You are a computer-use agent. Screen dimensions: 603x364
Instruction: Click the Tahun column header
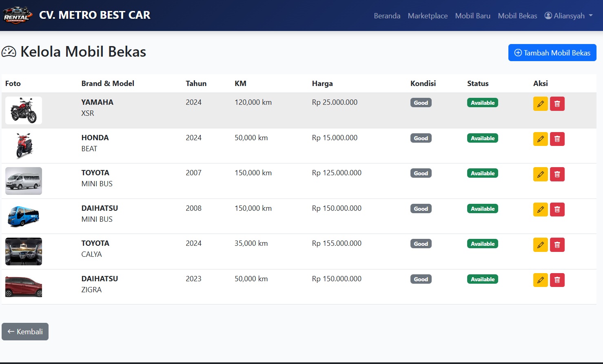[196, 83]
